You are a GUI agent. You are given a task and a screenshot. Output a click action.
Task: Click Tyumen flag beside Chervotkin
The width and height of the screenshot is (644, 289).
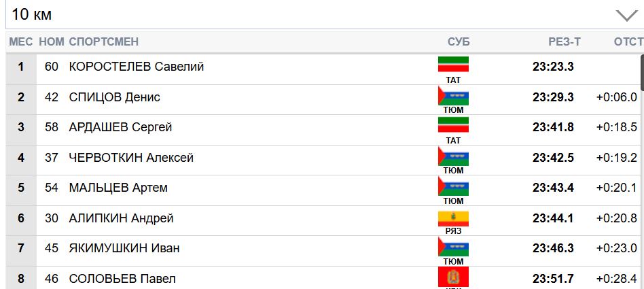[x=453, y=156]
